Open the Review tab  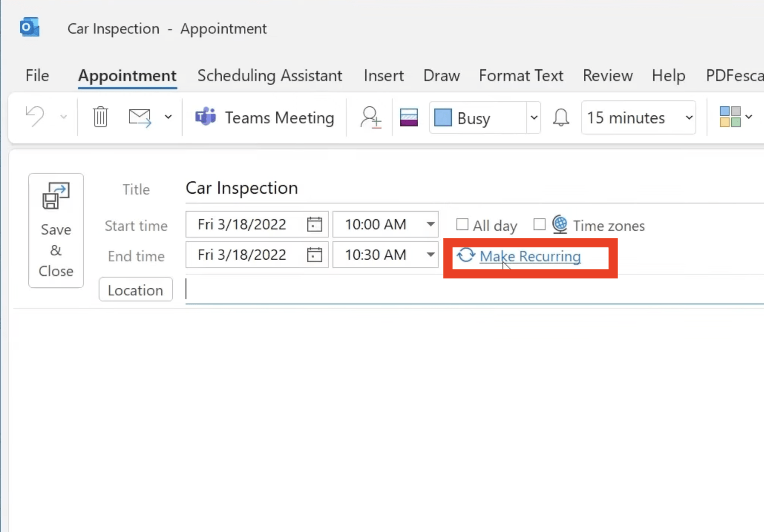[x=608, y=76]
